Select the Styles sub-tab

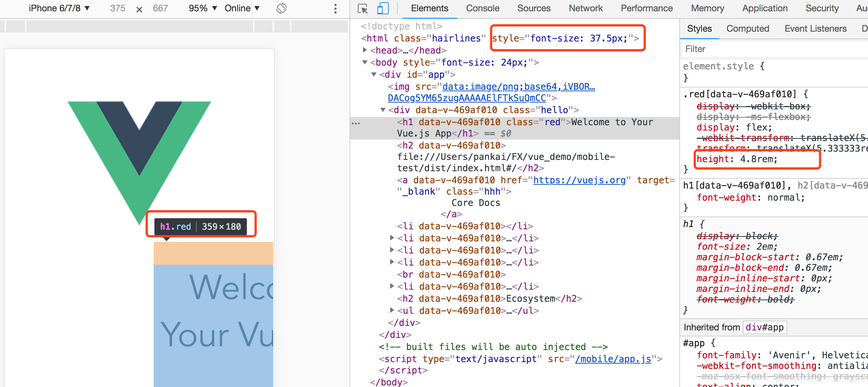tap(699, 29)
